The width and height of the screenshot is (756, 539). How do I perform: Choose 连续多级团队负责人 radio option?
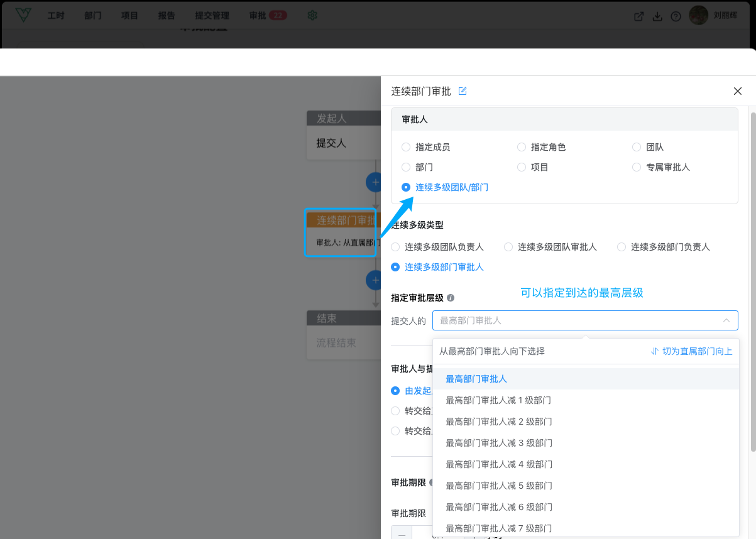[437, 247]
